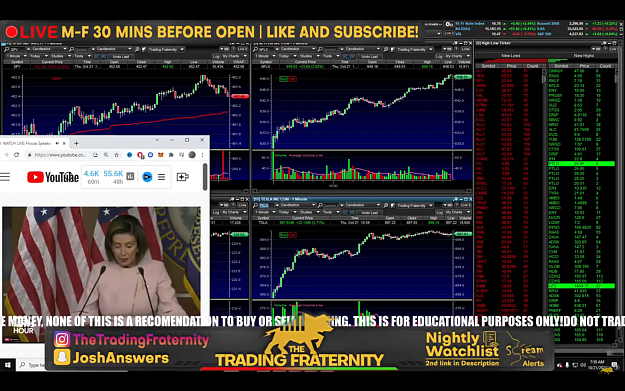
Task: Bookmark the page with the star icon
Action: [116, 155]
